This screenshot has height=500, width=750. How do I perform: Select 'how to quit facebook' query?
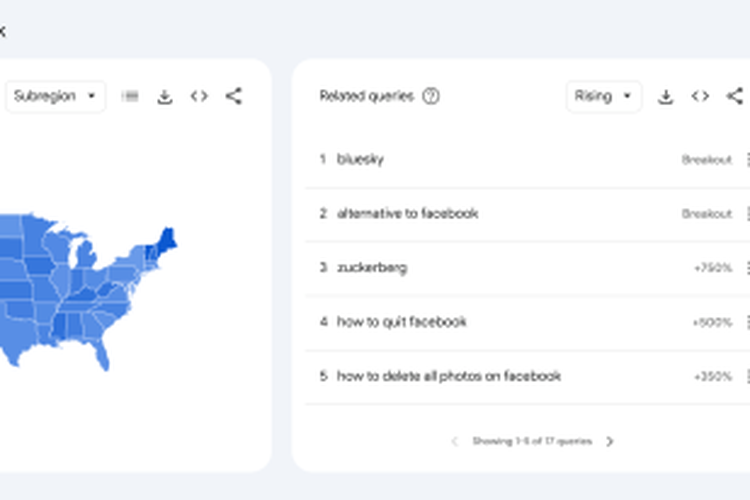(401, 322)
